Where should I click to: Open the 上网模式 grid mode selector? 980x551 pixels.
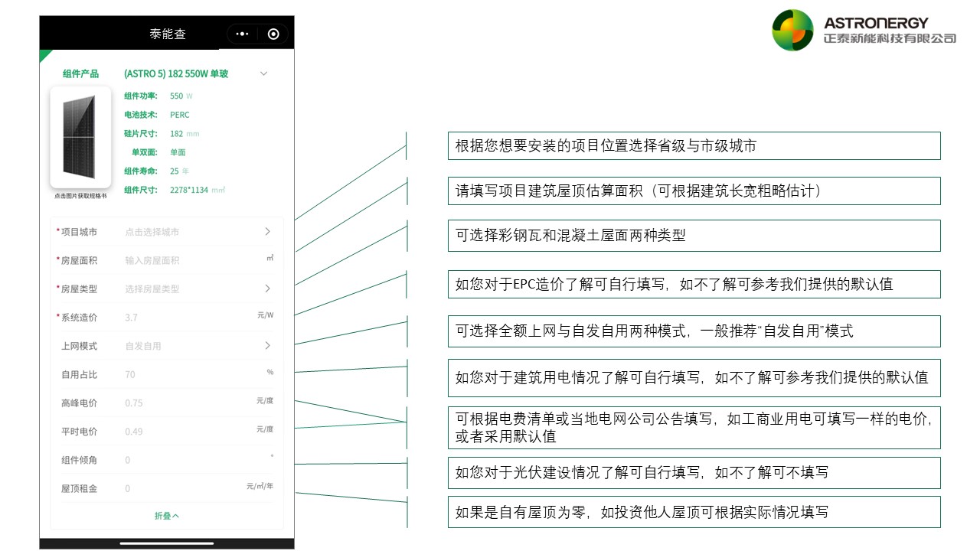(x=267, y=346)
